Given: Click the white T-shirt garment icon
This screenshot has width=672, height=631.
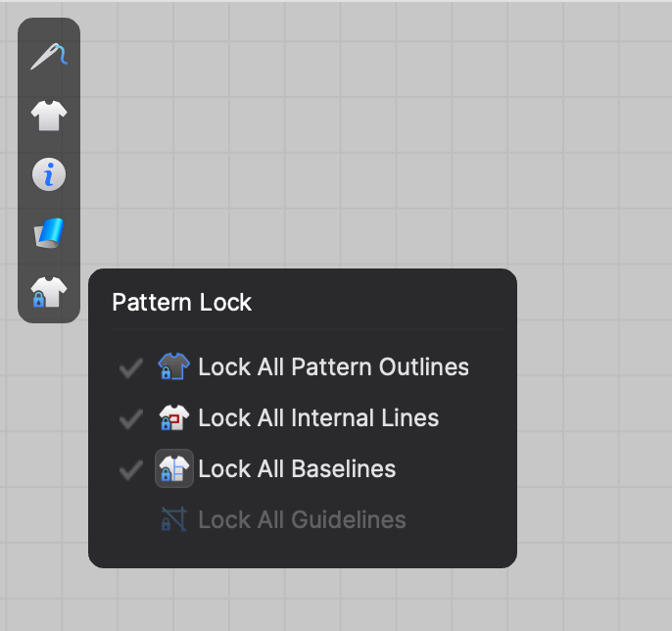Looking at the screenshot, I should coord(49,116).
